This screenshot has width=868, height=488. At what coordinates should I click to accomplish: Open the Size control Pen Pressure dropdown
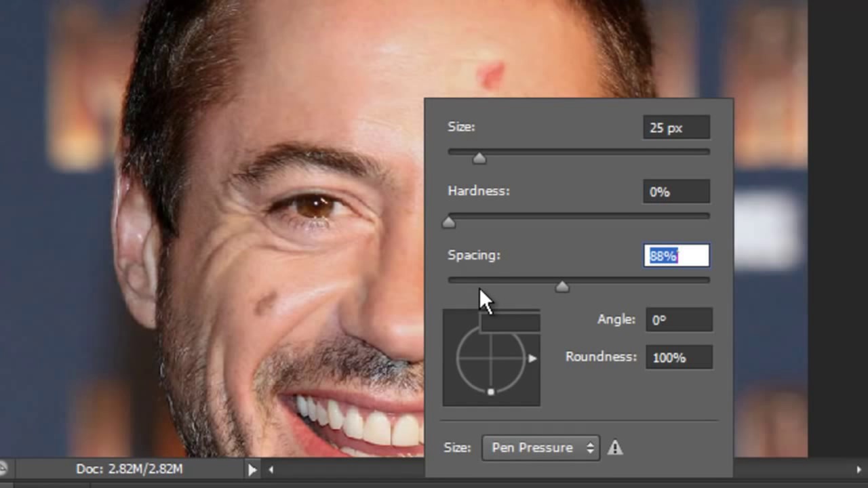pyautogui.click(x=540, y=447)
